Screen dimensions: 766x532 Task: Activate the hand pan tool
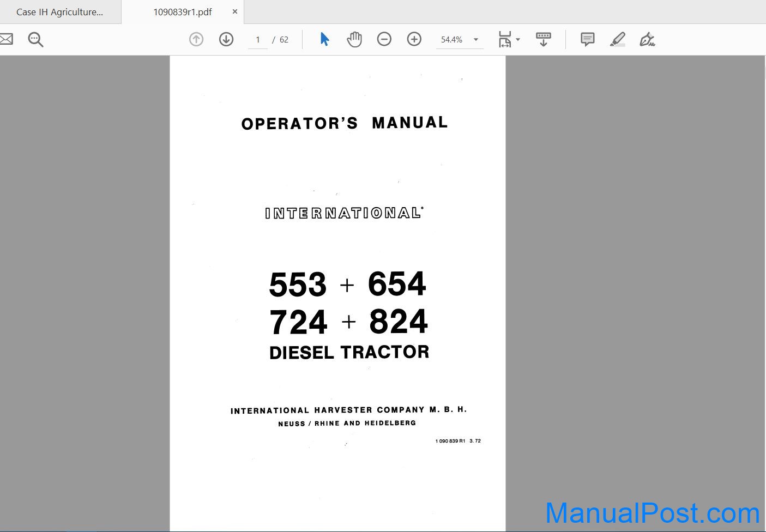pos(354,39)
